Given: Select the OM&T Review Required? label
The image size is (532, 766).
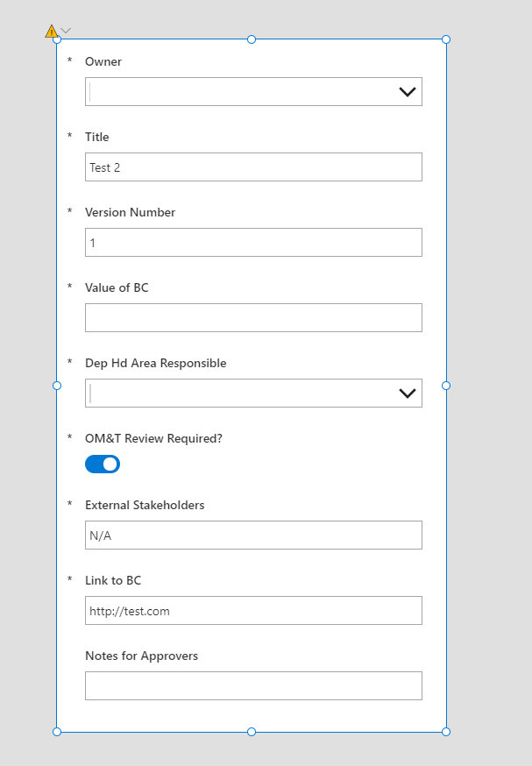Looking at the screenshot, I should click(153, 438).
